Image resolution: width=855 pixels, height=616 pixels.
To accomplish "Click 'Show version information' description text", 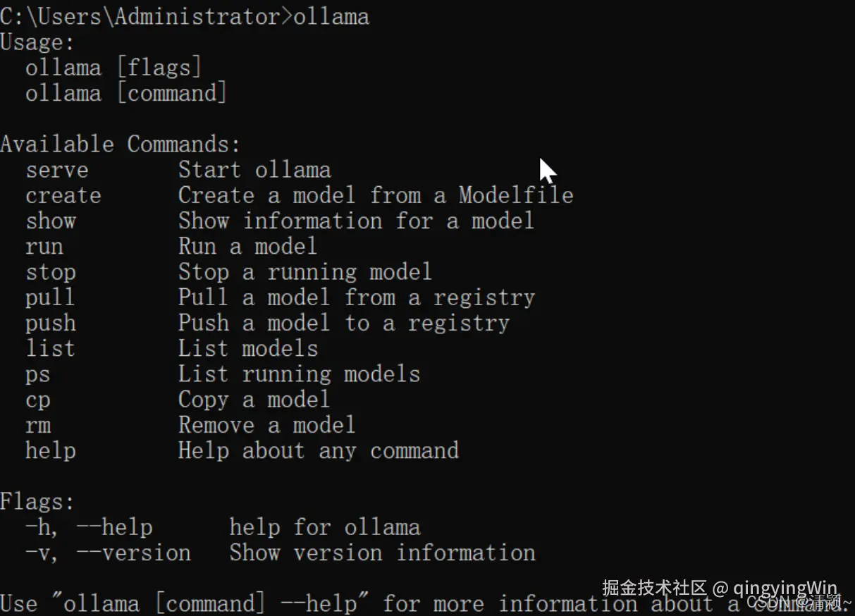I will tap(382, 553).
